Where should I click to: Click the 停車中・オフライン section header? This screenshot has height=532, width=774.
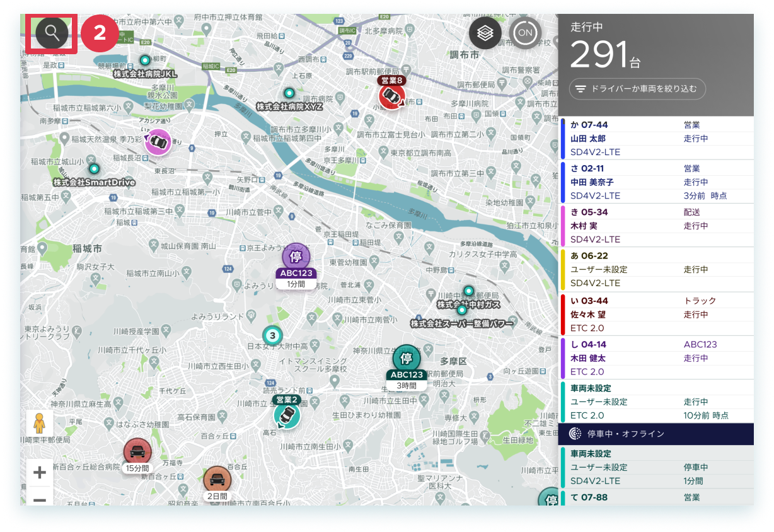click(656, 434)
